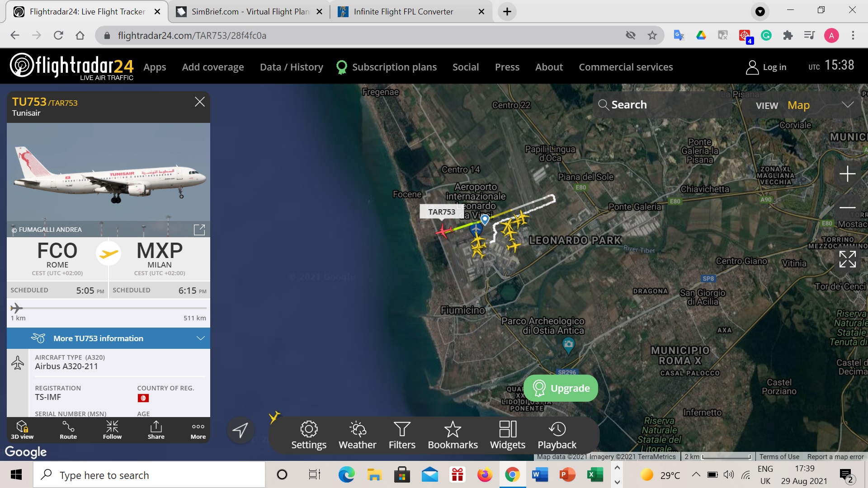Open the map Settings gear
Screen dimensions: 868x488
(309, 435)
